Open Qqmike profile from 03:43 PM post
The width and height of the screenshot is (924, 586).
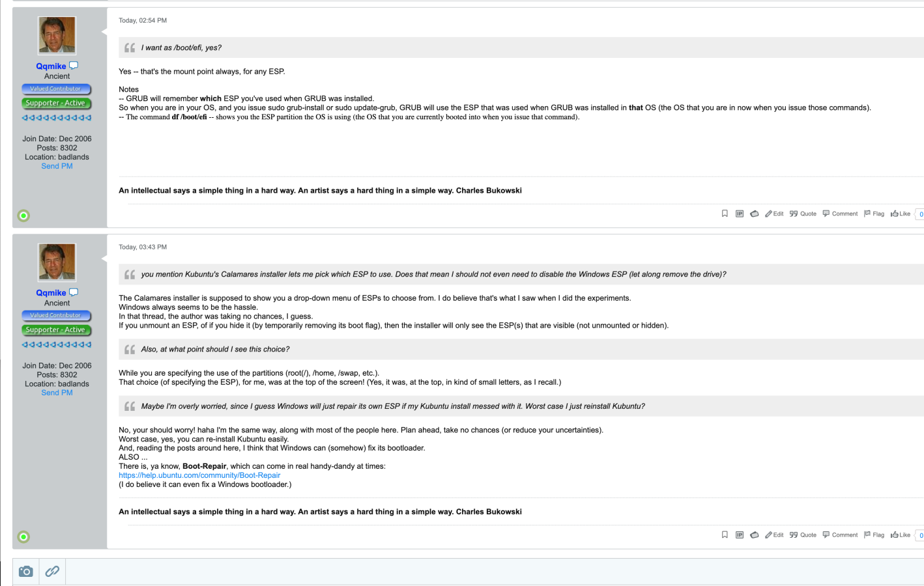tap(51, 293)
